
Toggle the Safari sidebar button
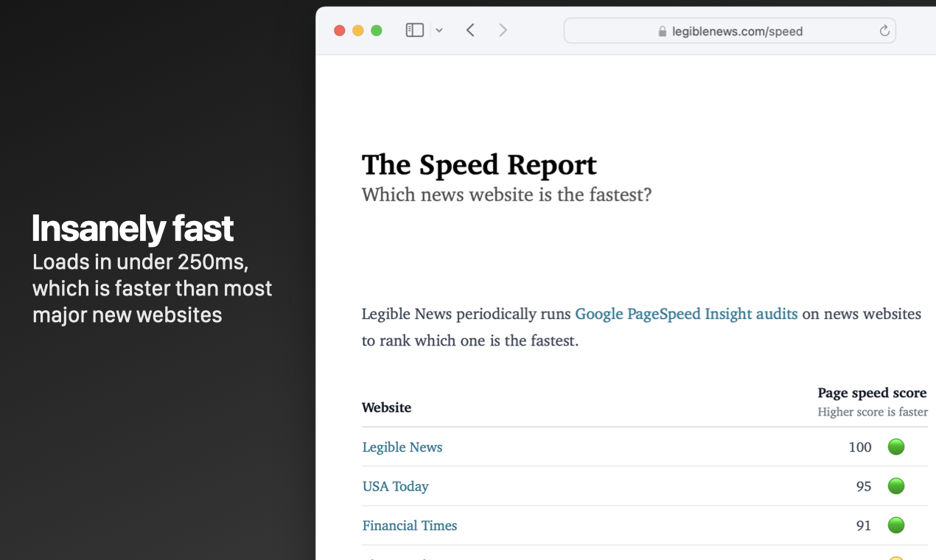click(415, 30)
